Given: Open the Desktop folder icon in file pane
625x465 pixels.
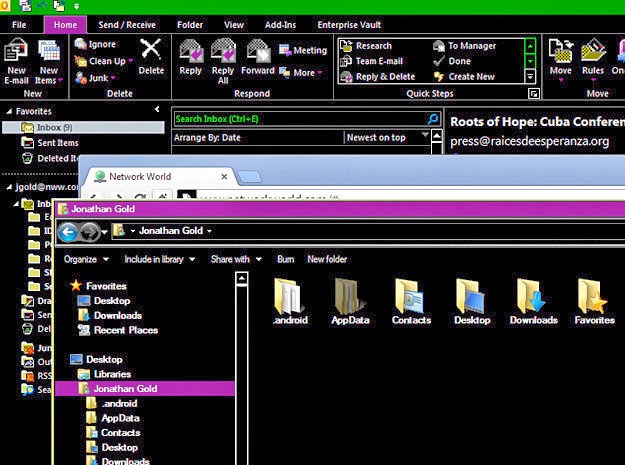Looking at the screenshot, I should click(x=472, y=295).
